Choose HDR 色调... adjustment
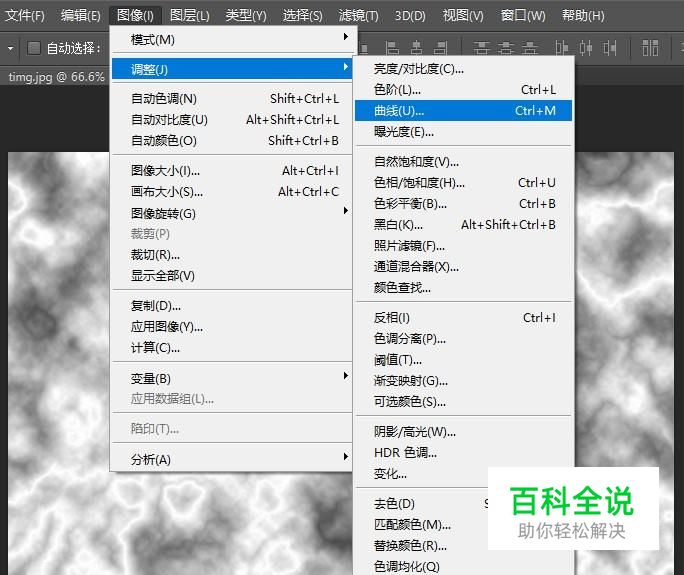The width and height of the screenshot is (684, 575). pos(463,452)
